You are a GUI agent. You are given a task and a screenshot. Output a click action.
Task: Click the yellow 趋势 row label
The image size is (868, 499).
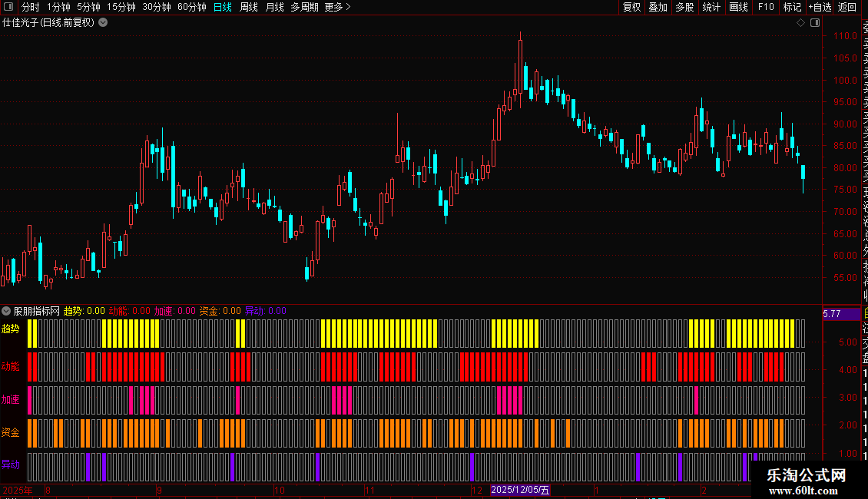11,329
